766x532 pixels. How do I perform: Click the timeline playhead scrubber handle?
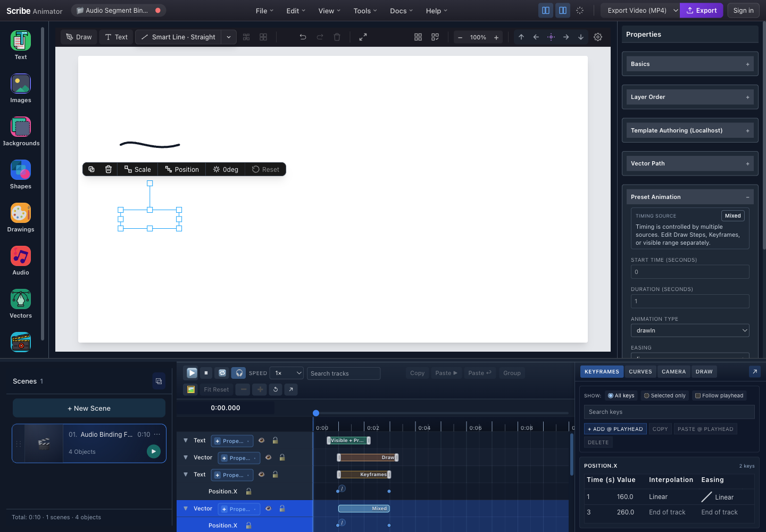tap(316, 413)
